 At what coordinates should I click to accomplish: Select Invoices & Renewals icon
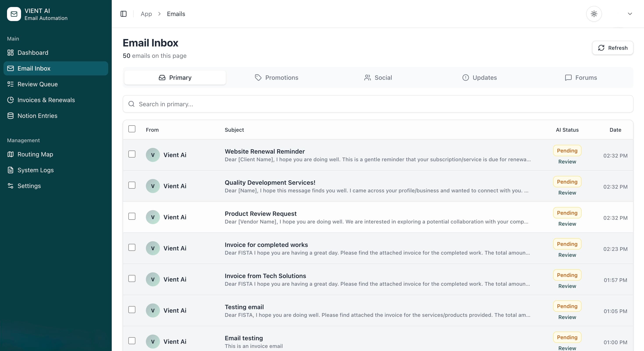pyautogui.click(x=10, y=100)
